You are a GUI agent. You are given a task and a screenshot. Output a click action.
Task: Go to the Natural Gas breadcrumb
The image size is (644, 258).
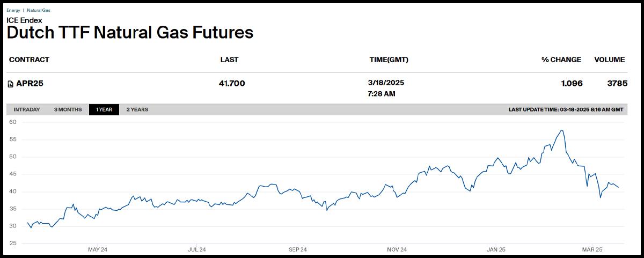[39, 10]
